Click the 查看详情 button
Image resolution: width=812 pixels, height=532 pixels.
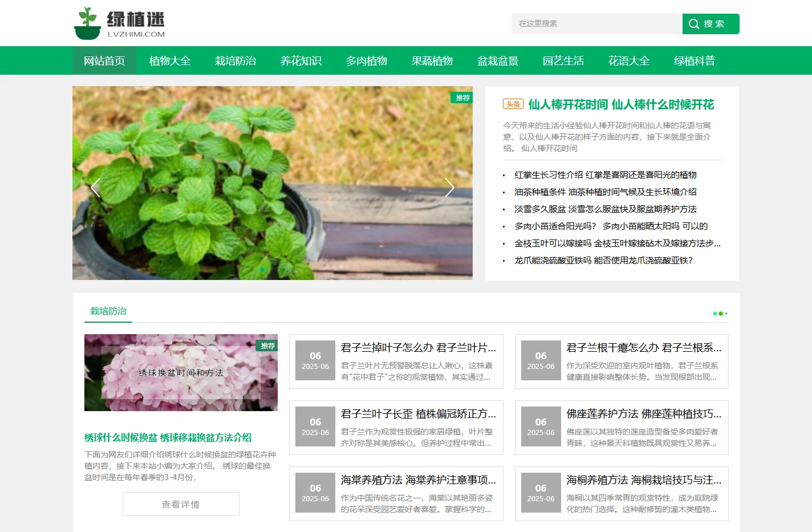181,504
